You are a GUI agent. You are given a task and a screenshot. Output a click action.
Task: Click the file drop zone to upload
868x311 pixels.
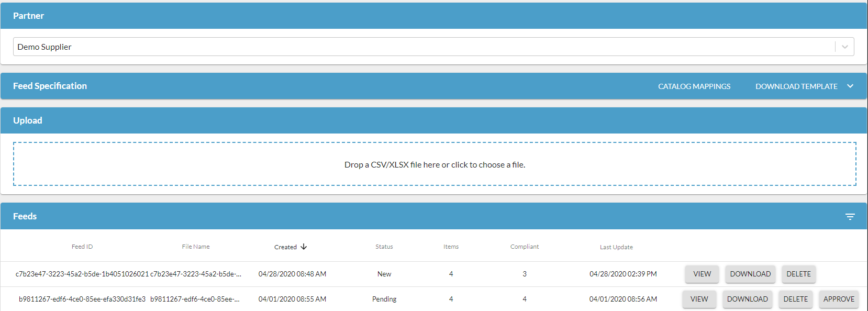(435, 164)
